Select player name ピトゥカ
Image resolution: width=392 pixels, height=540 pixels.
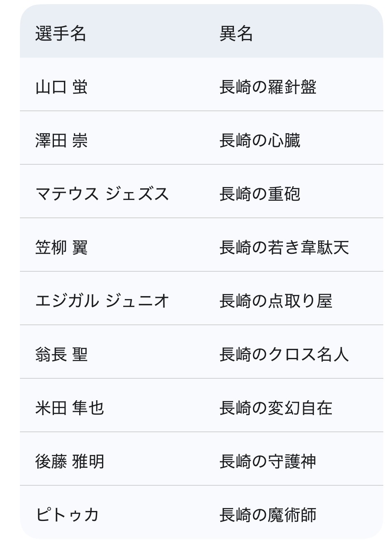click(67, 515)
